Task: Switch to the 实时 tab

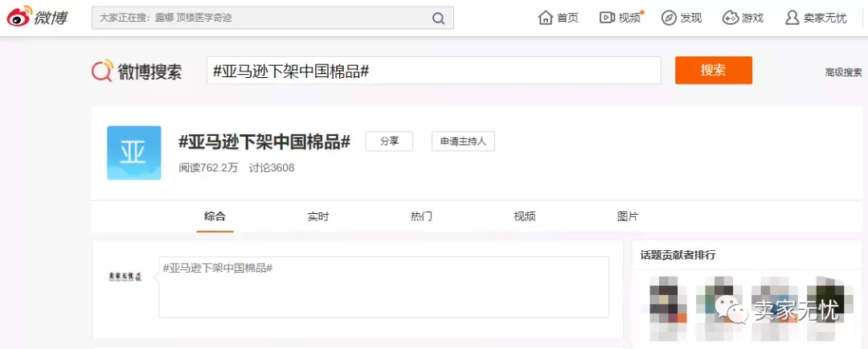Action: click(x=318, y=216)
